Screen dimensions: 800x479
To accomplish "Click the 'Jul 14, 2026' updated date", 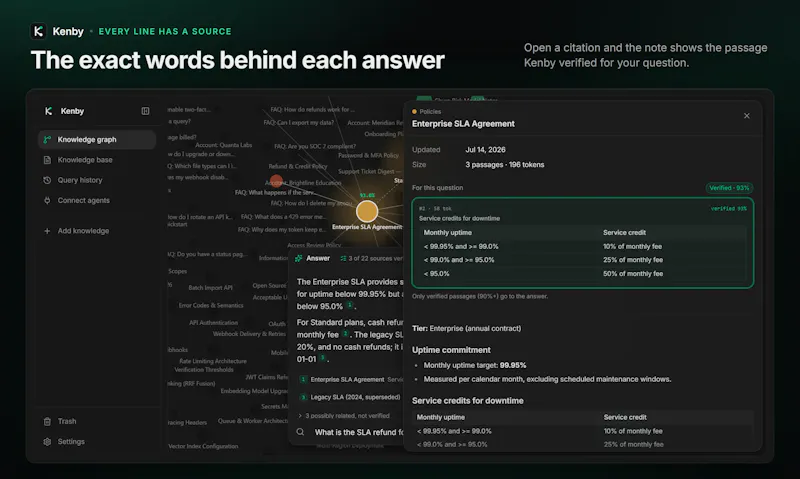I will point(485,149).
